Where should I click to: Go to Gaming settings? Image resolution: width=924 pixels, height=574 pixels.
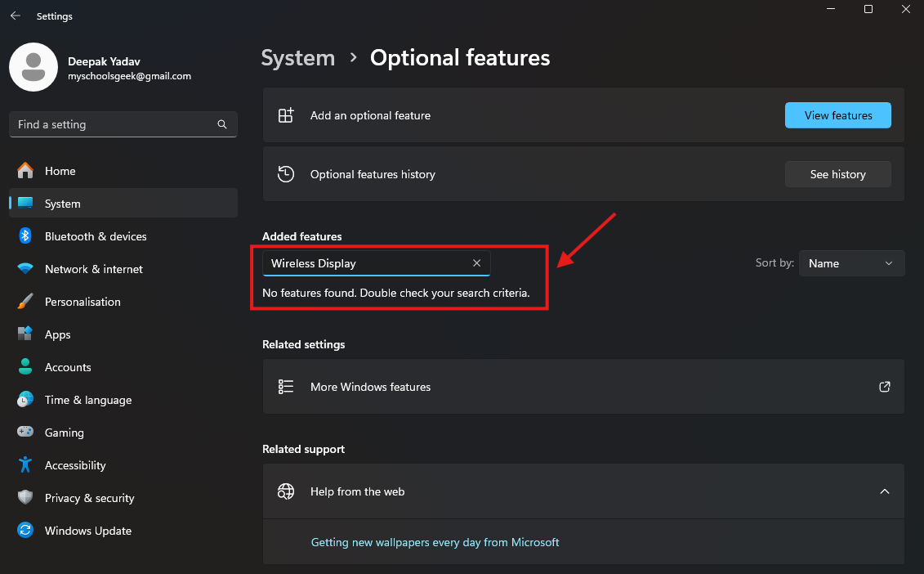[x=123, y=433]
